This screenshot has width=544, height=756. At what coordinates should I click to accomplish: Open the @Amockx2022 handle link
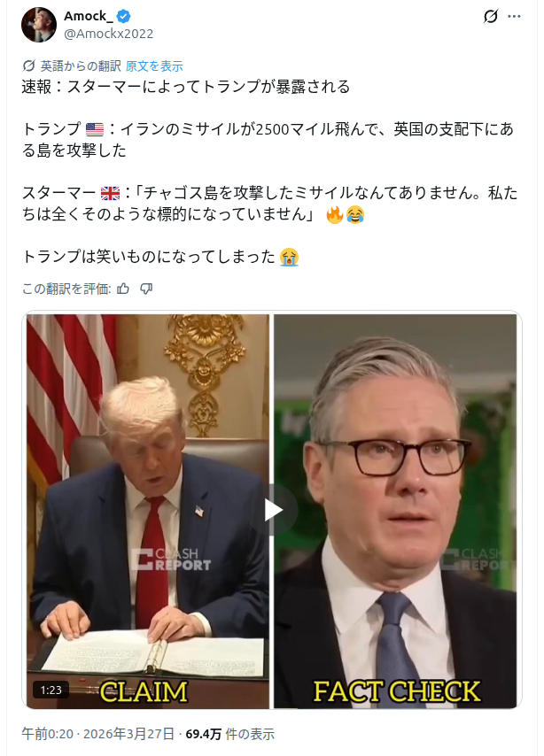[x=109, y=34]
